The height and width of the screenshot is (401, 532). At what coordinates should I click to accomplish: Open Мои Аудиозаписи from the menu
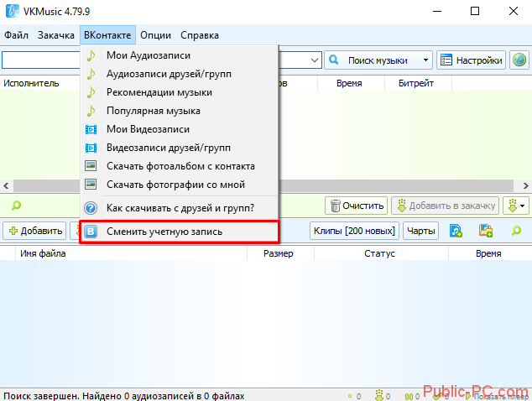click(x=179, y=55)
